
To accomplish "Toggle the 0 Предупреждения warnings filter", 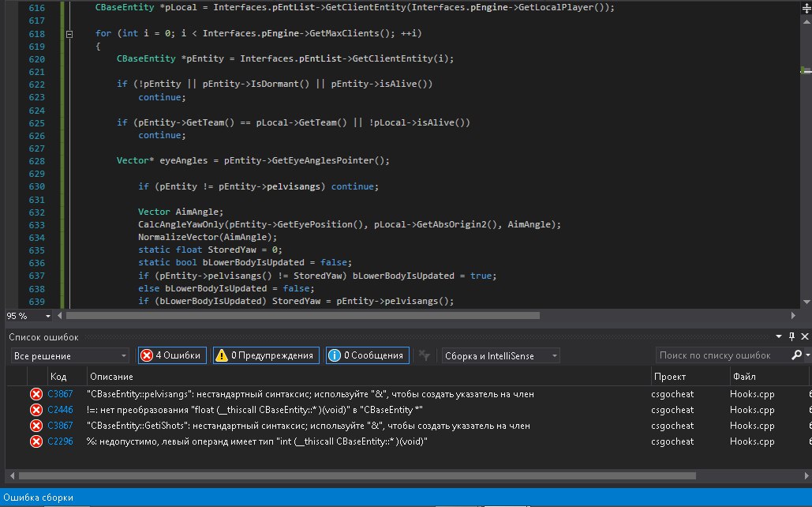I will coord(266,355).
